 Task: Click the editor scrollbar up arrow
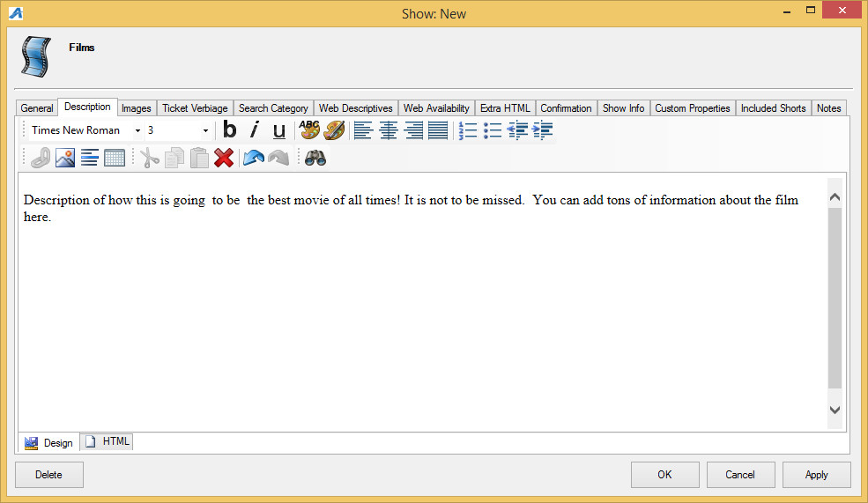tap(835, 197)
